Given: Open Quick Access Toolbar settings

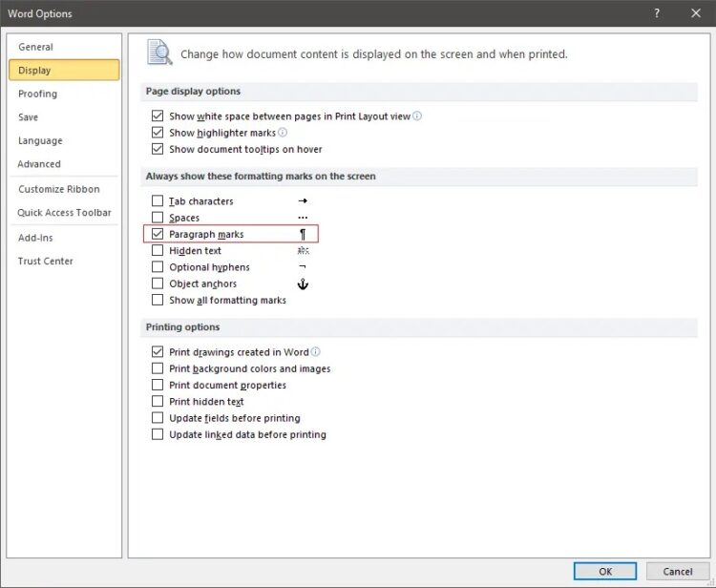Looking at the screenshot, I should [x=64, y=212].
